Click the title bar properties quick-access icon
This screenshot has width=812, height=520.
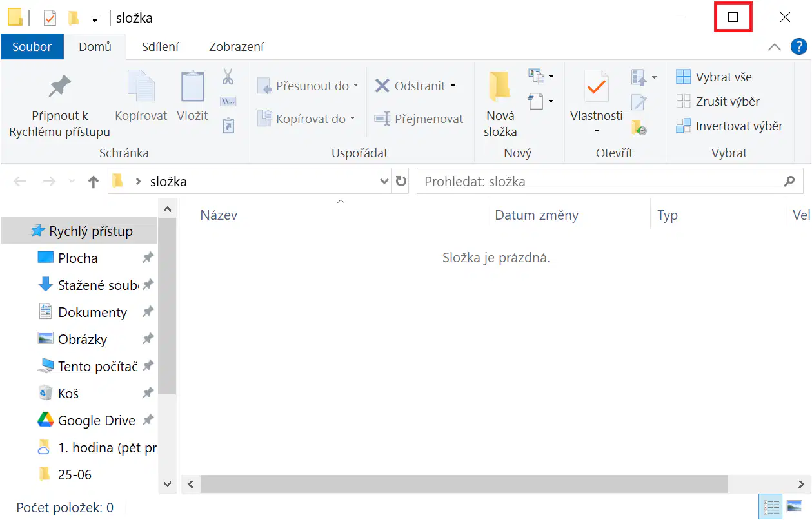tap(50, 17)
